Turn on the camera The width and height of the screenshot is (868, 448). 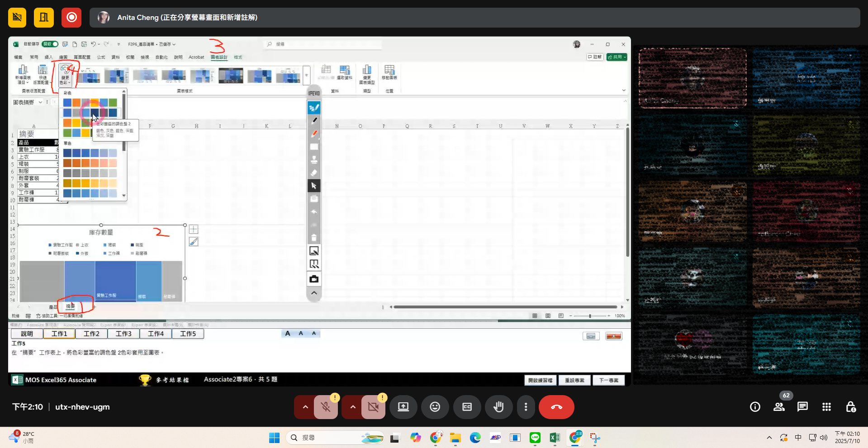[x=373, y=407]
